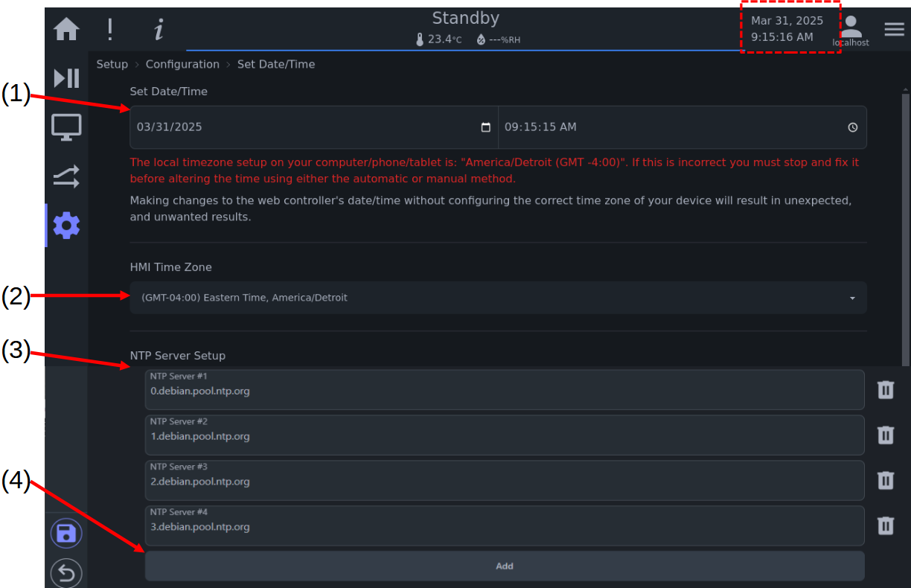Click the 'Set Date/Time' section heading
The width and height of the screenshot is (911, 588).
pos(169,92)
